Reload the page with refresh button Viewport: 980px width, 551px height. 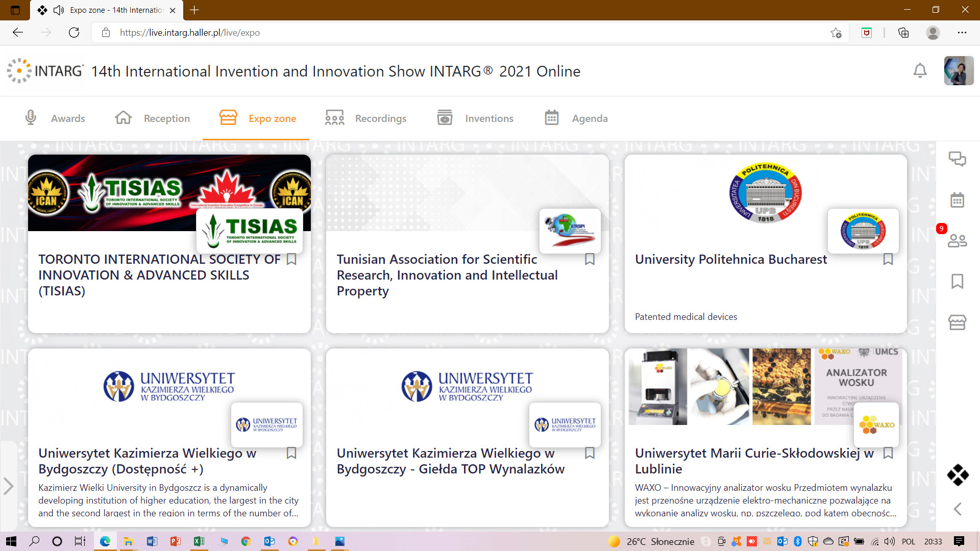(x=74, y=33)
